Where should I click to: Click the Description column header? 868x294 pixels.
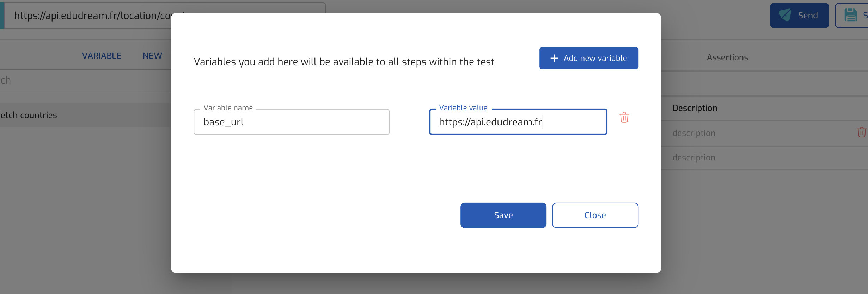(695, 108)
